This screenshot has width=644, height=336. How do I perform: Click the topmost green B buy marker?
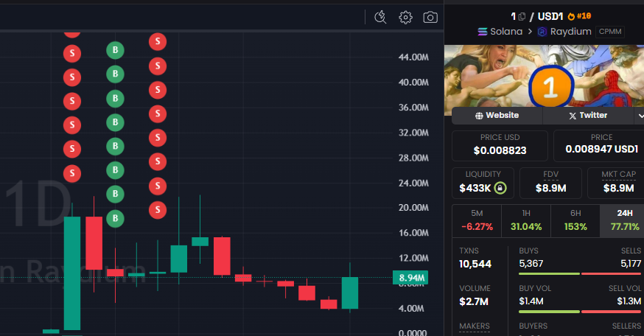[x=114, y=50]
